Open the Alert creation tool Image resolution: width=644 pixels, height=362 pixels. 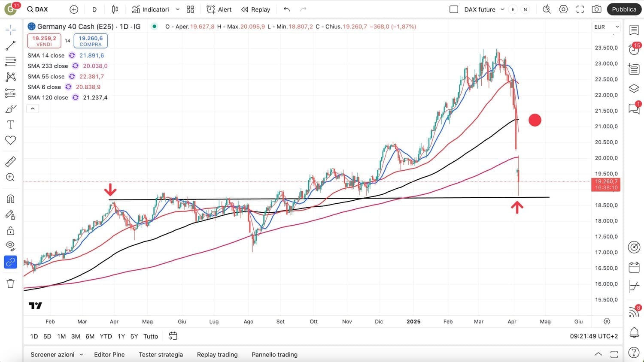coord(219,9)
